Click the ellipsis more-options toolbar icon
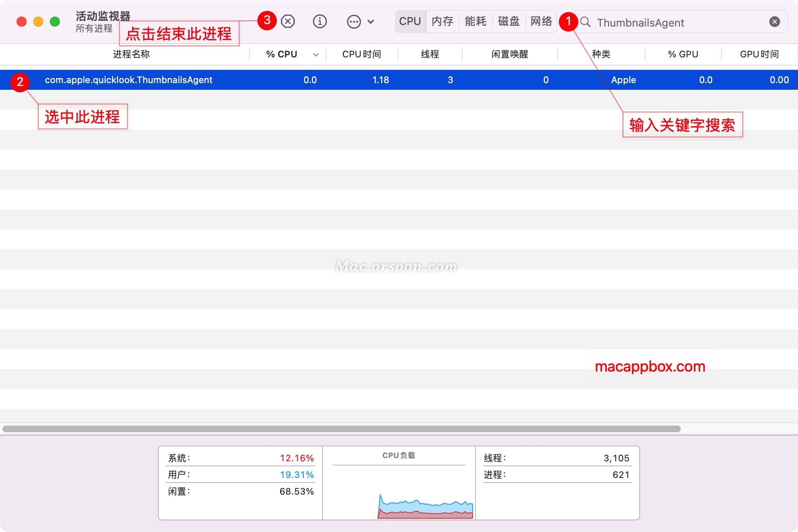 pyautogui.click(x=354, y=22)
